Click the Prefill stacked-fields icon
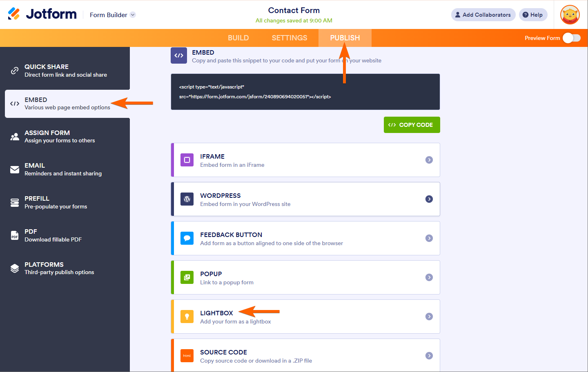 [15, 203]
